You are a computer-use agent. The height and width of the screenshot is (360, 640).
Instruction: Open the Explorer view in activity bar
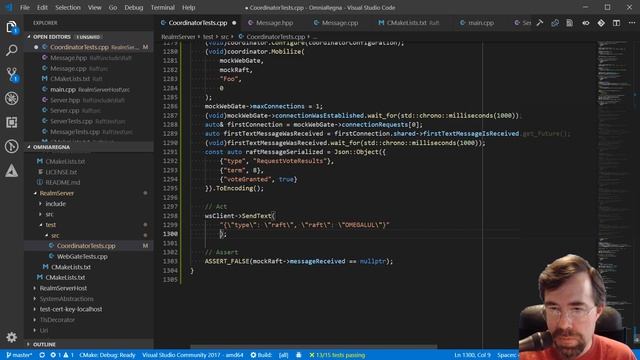point(11,27)
